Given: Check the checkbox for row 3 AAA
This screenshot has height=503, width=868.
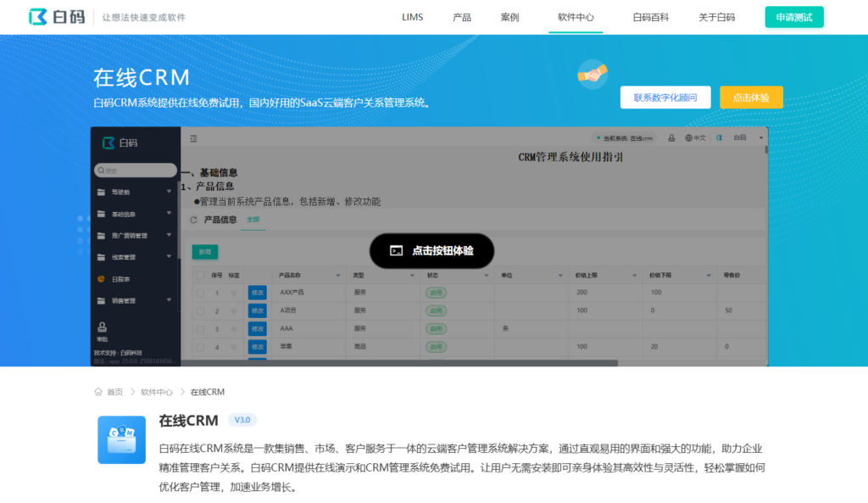Looking at the screenshot, I should [200, 329].
